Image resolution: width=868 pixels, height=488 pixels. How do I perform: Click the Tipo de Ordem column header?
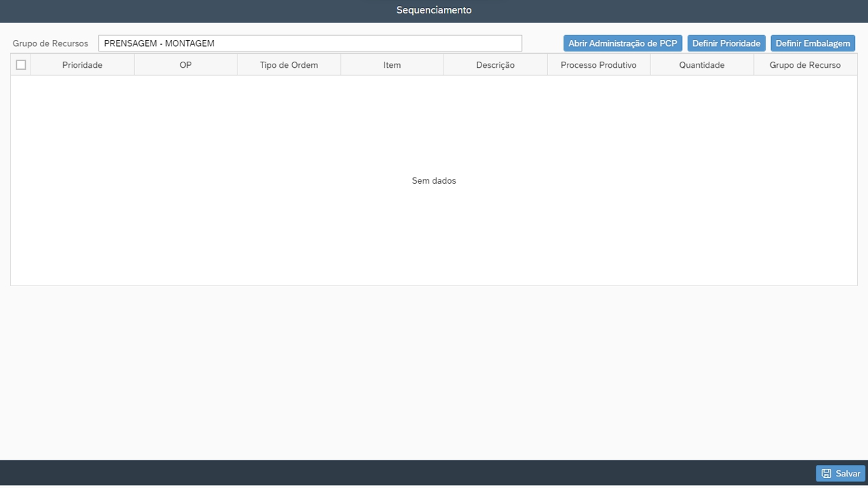click(x=289, y=65)
